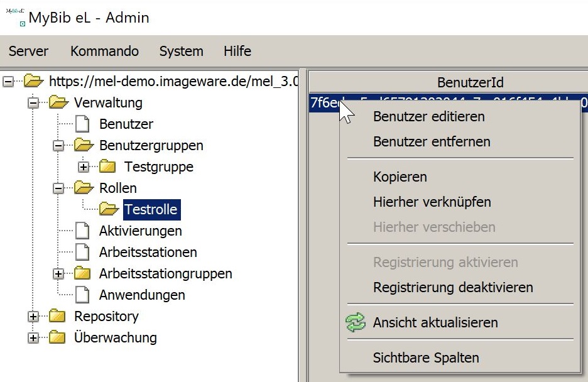The image size is (588, 382).
Task: Choose Benutzer editieren from context menu
Action: click(460, 117)
